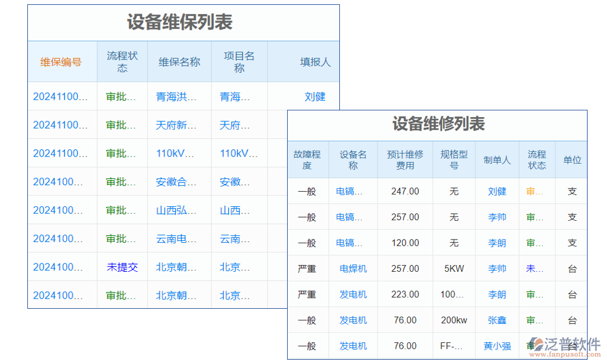Click creator 李帅 in the repair list
Viewport: 607px width, 364px height.
(497, 217)
